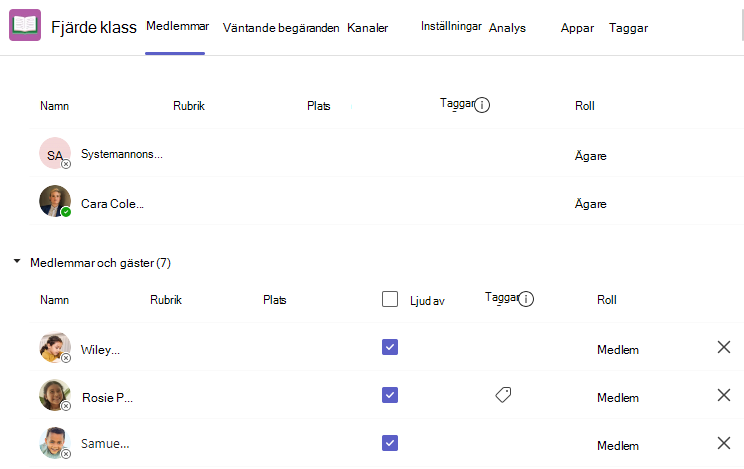
Task: Click the Ljud av column label
Action: [x=427, y=301]
